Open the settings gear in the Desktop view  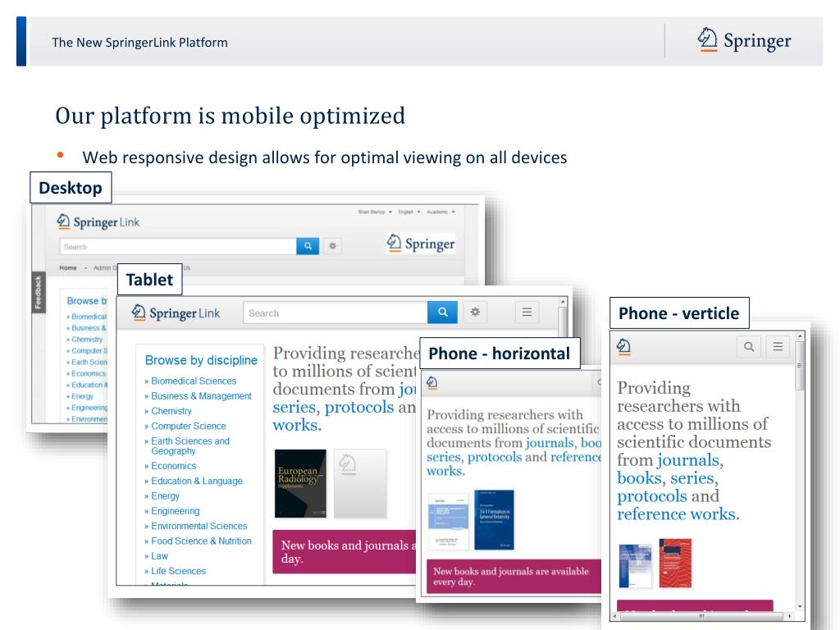[333, 246]
